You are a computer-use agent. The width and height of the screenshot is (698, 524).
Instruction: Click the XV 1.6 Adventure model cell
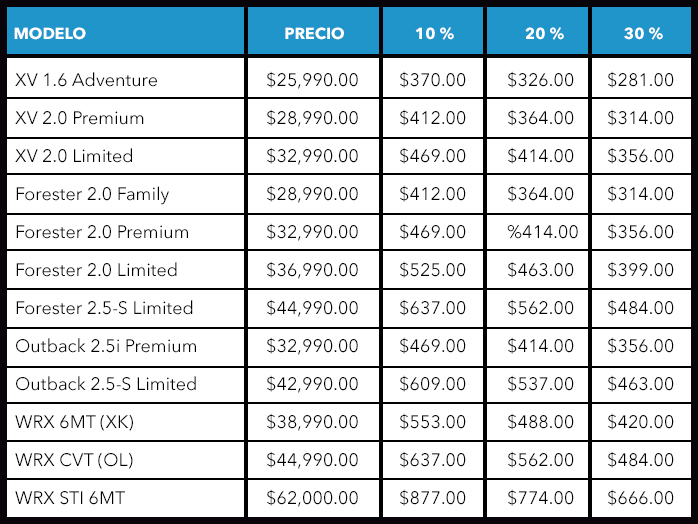coord(126,78)
